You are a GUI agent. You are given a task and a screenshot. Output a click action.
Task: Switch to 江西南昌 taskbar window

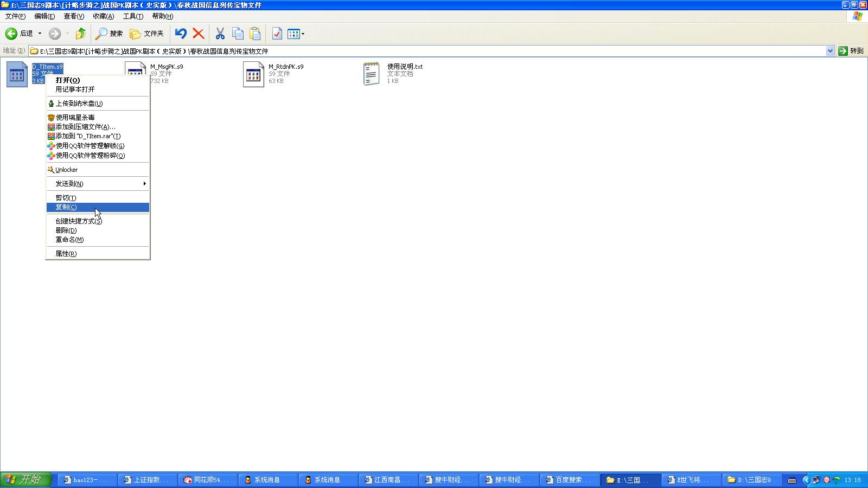(388, 480)
